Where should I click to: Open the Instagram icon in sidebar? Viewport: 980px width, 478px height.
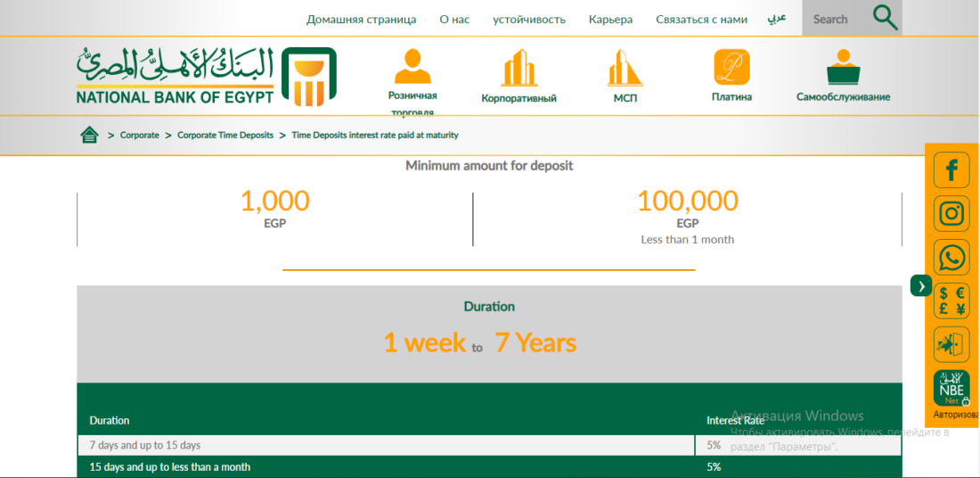(951, 214)
